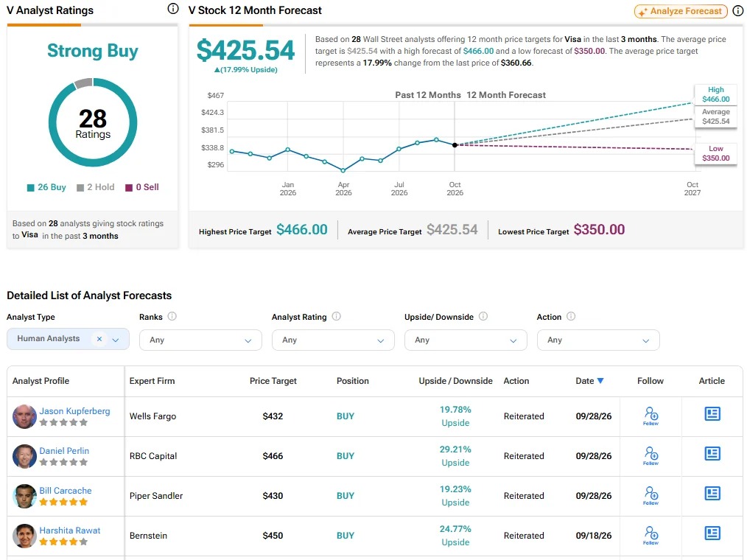
Task: Follow analyst Daniel Perlin
Action: [650, 456]
